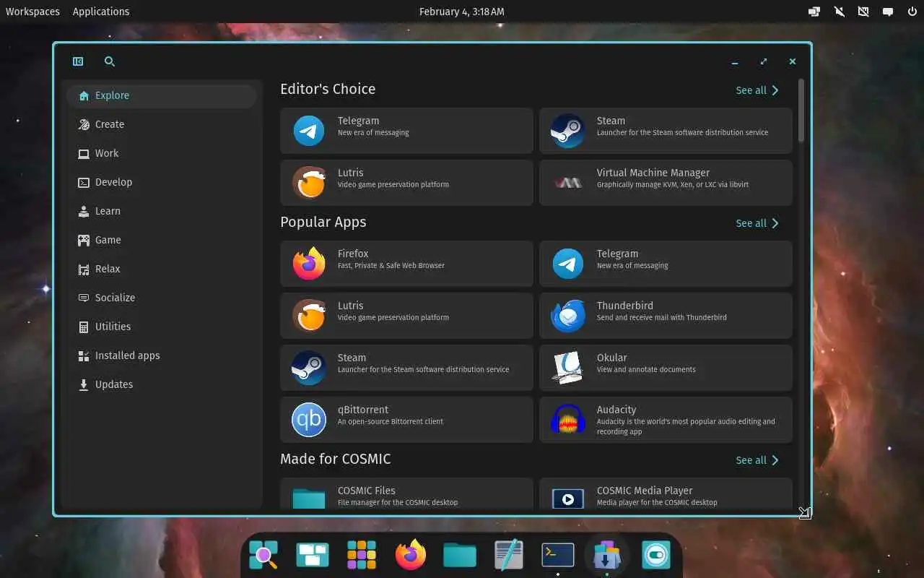Open qBittorrent app card
The width and height of the screenshot is (924, 578).
click(x=406, y=420)
